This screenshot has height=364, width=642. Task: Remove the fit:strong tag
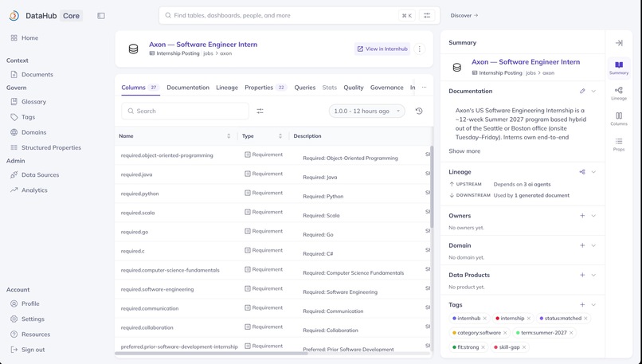tap(483, 347)
